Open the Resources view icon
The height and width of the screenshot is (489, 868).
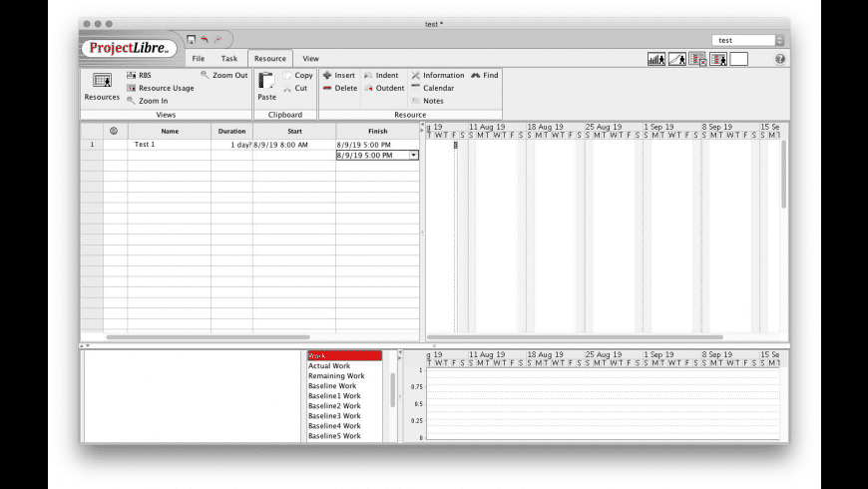pyautogui.click(x=102, y=81)
